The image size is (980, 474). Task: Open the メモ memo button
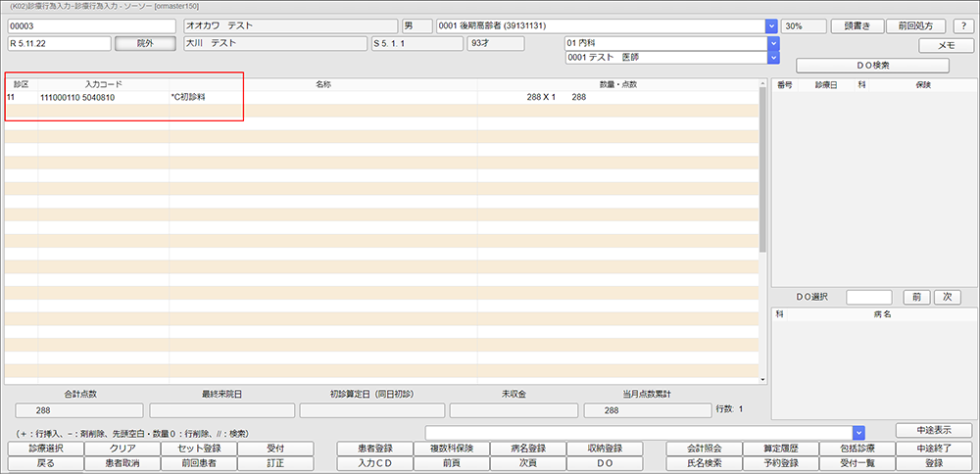[x=946, y=45]
